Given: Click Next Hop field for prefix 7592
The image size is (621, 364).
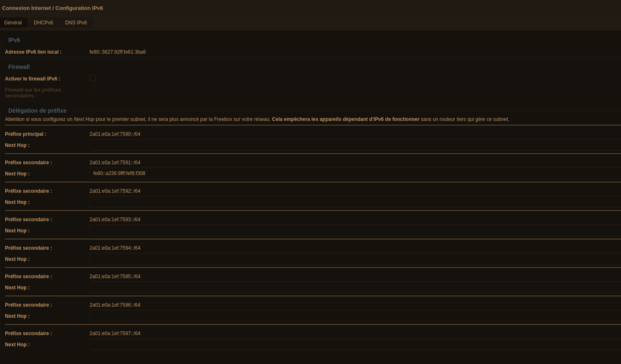Looking at the screenshot, I should [355, 202].
